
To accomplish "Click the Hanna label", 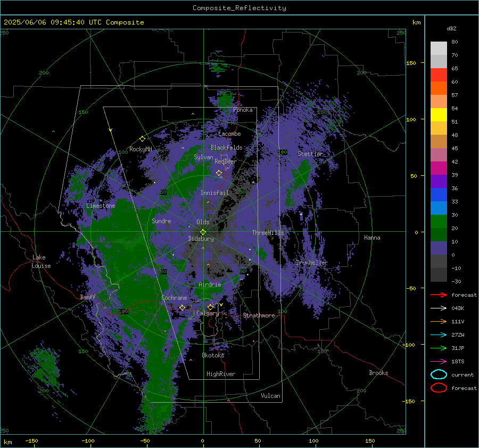I will [372, 238].
